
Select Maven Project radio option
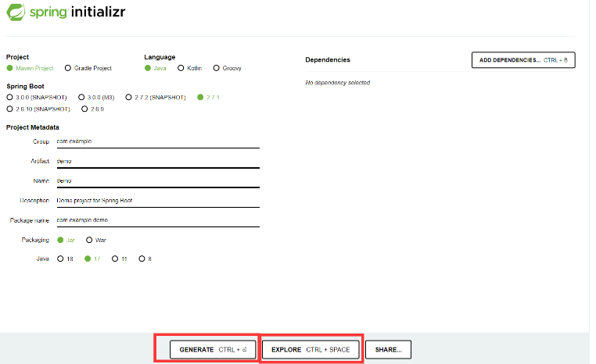pos(30,68)
